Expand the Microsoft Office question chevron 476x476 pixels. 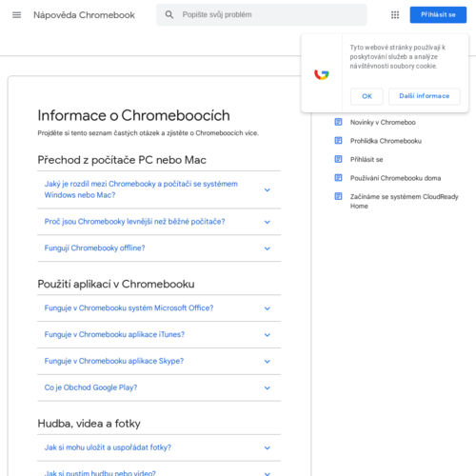[268, 308]
